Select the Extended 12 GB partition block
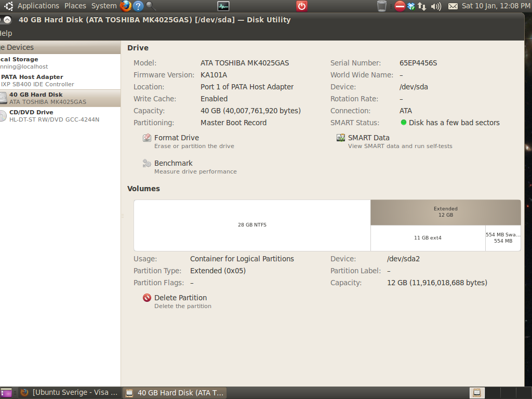Screen dimensions: 532x399 [445, 212]
